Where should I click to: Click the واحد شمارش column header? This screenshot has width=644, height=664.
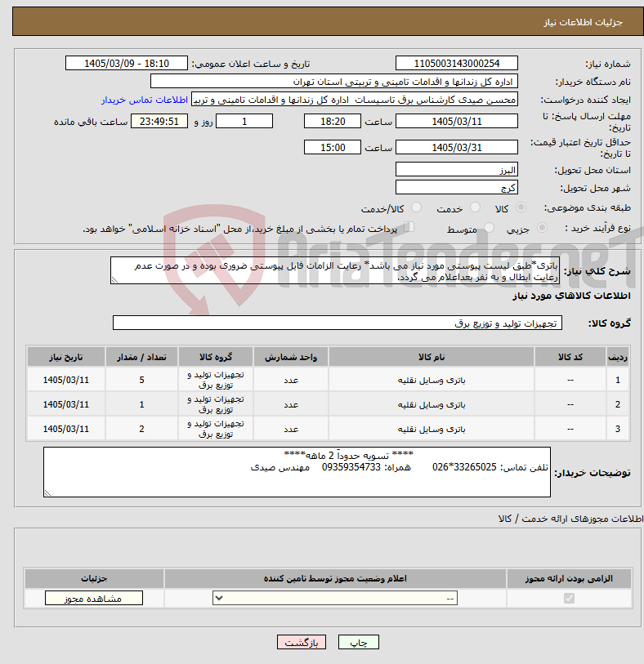click(x=291, y=357)
